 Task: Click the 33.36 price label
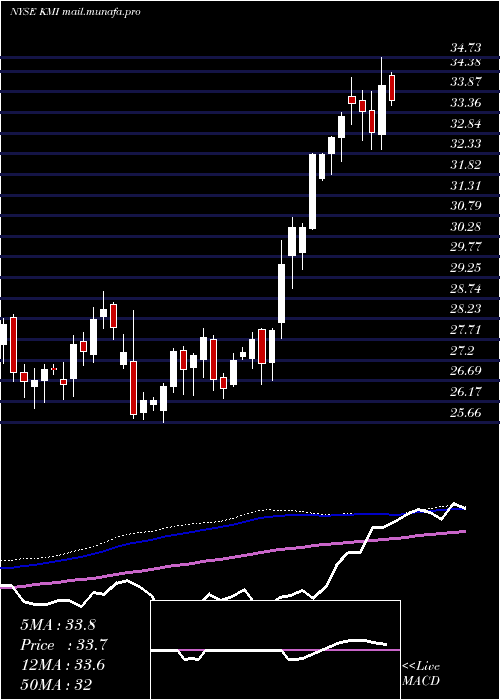466,103
